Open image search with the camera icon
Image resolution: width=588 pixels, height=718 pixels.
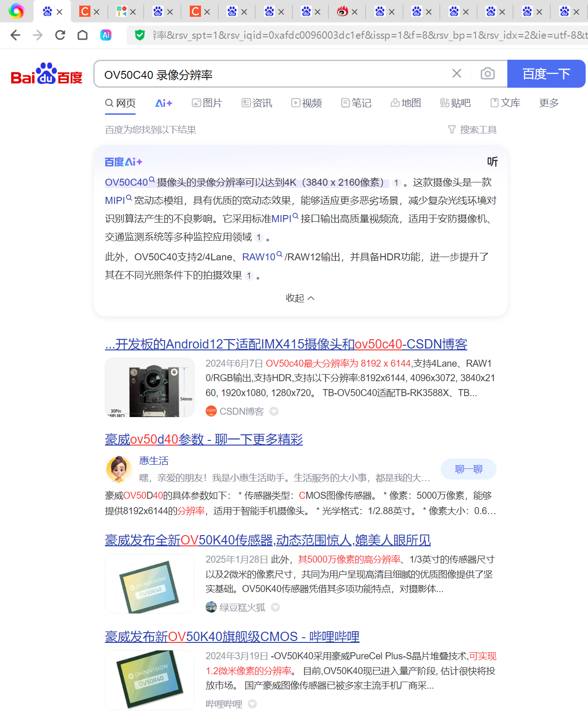pyautogui.click(x=488, y=73)
